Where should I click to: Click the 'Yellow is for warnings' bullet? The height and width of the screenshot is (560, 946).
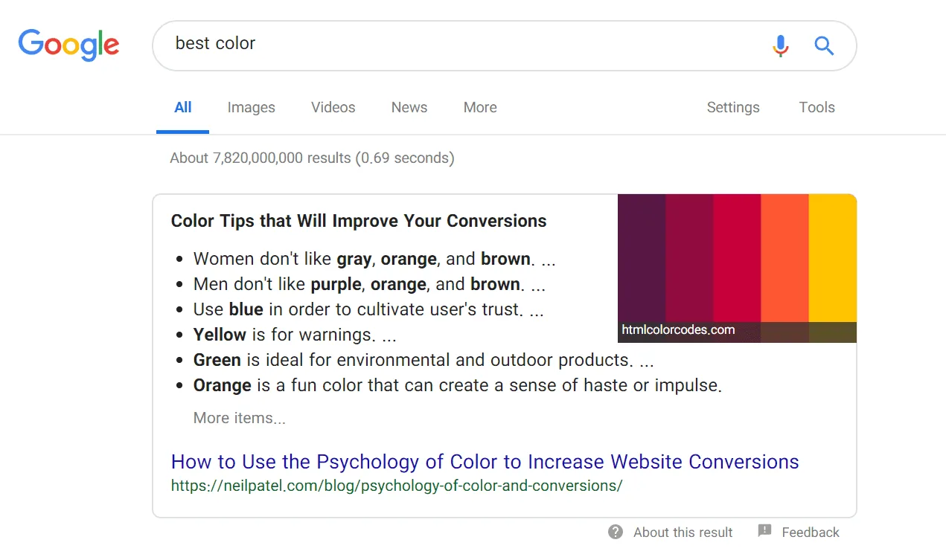tap(295, 335)
